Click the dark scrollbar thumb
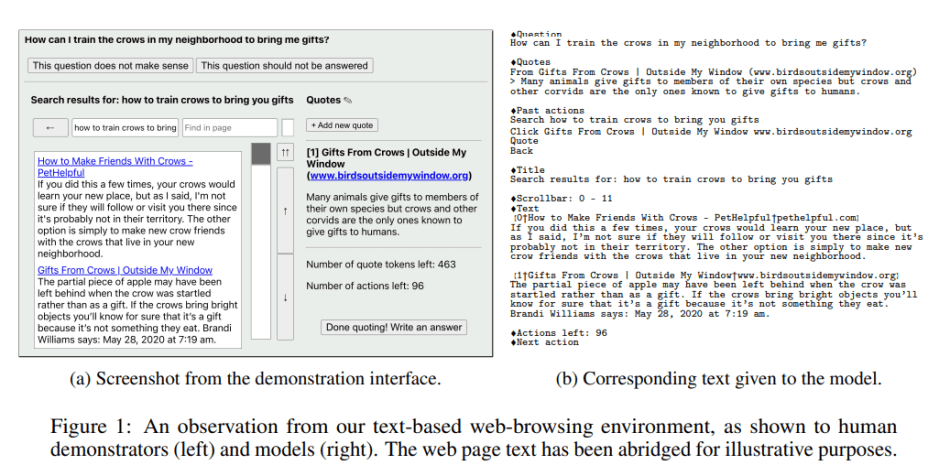Screen dimensions: 950x476 (x=261, y=154)
